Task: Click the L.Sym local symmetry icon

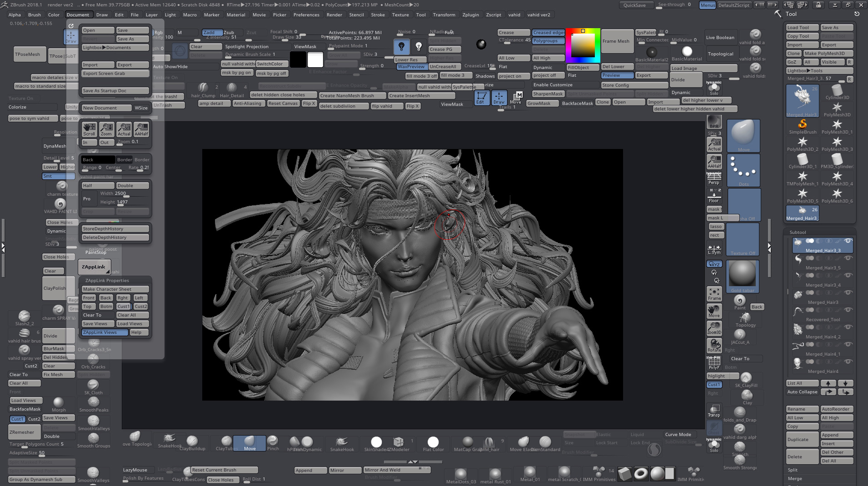Action: coord(714,249)
